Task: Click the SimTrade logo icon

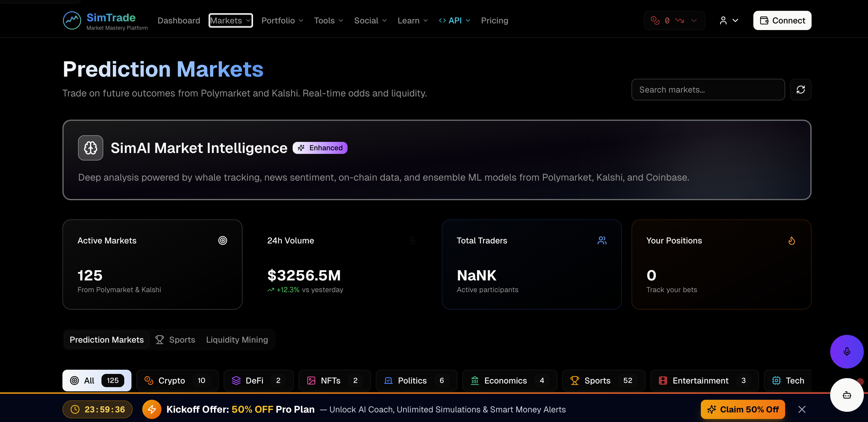Action: click(72, 20)
